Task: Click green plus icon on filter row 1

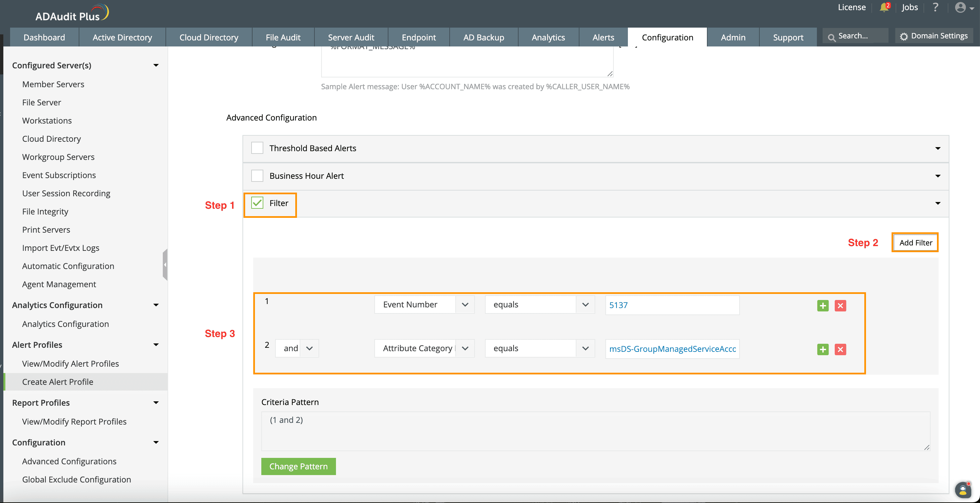Action: tap(823, 306)
